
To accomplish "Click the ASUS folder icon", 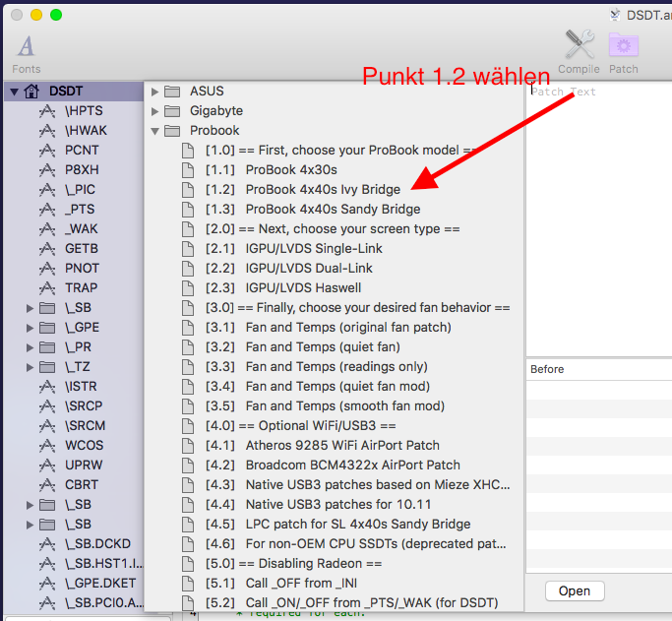I will [172, 92].
